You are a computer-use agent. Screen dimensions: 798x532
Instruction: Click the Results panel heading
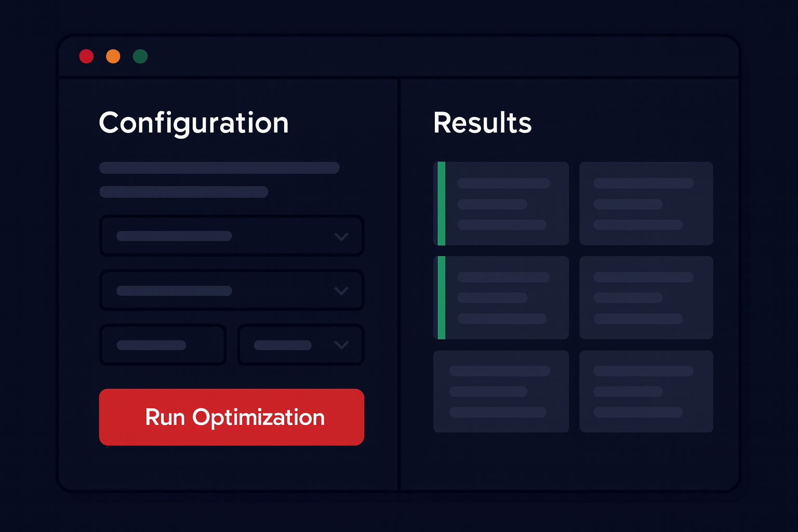tap(482, 123)
